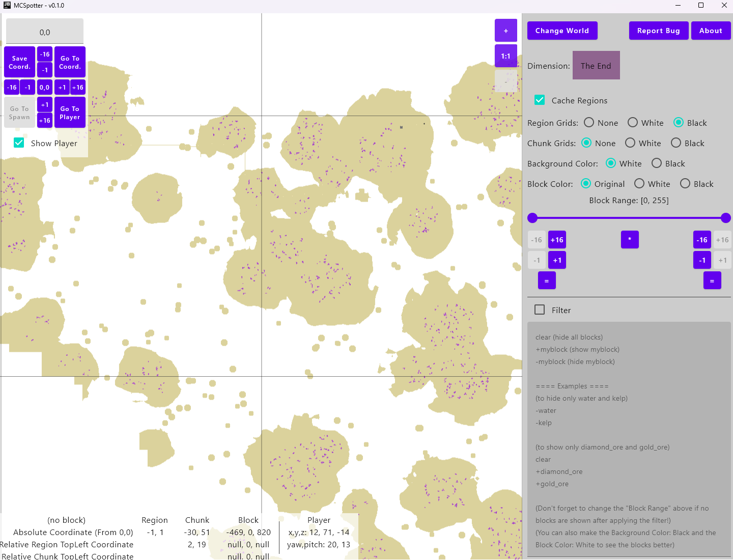This screenshot has height=560, width=733.
Task: Switch dimension using The End button
Action: pos(596,65)
